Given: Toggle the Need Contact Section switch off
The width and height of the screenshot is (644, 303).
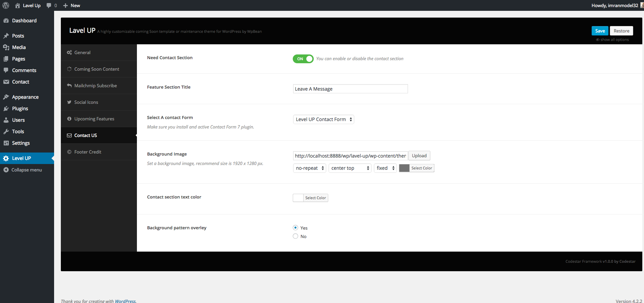Looking at the screenshot, I should tap(303, 59).
